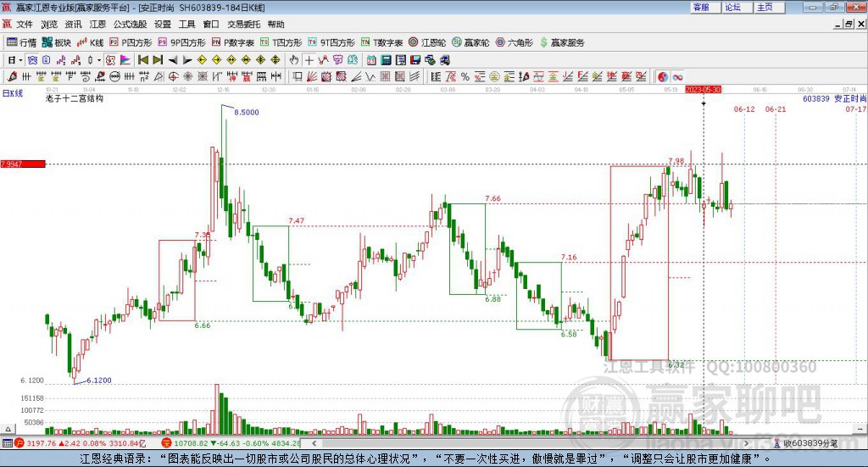Open the 交易委托 menu
Viewport: 868px width, 467px height.
pyautogui.click(x=243, y=25)
